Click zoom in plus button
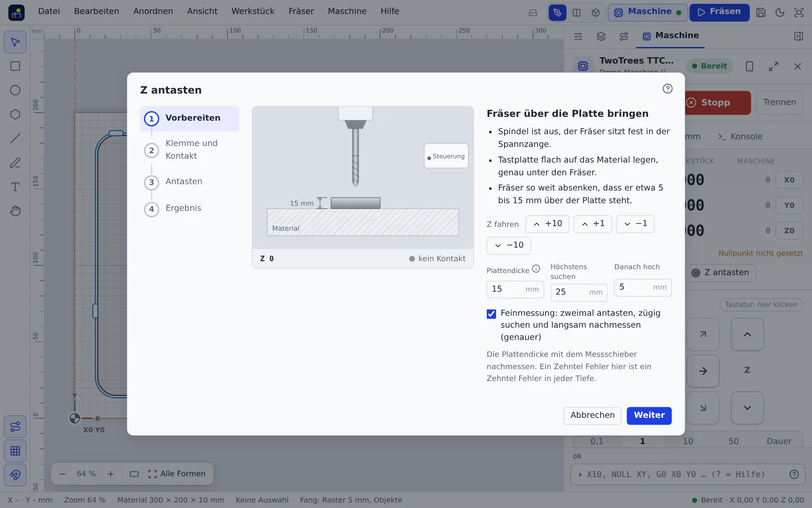 [x=111, y=474]
